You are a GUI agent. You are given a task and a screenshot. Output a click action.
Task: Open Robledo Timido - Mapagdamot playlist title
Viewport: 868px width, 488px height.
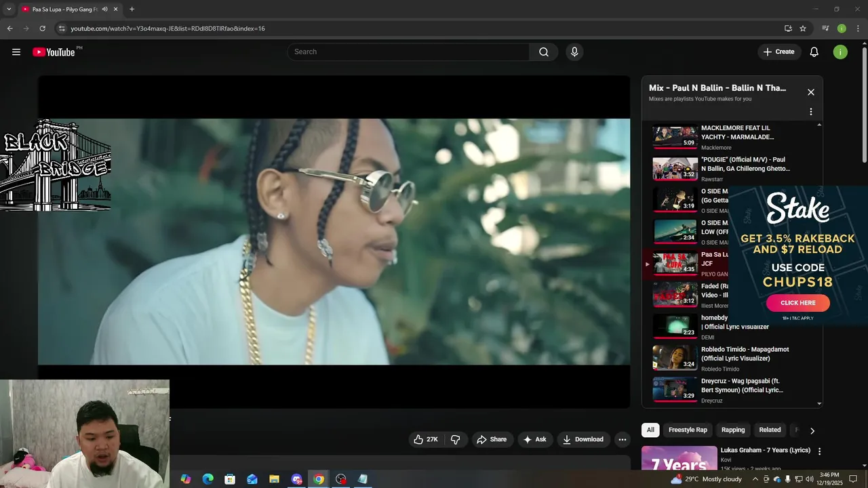(745, 354)
